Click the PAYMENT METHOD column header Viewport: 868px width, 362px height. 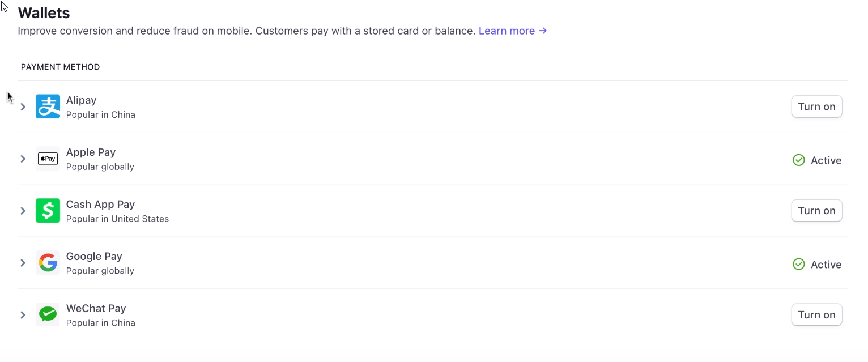coord(60,67)
